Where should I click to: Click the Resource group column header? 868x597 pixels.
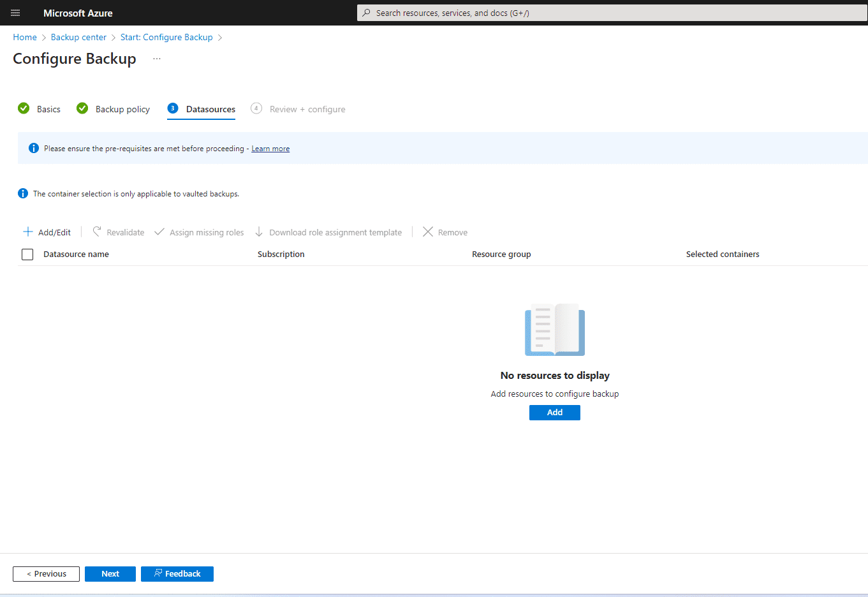501,254
